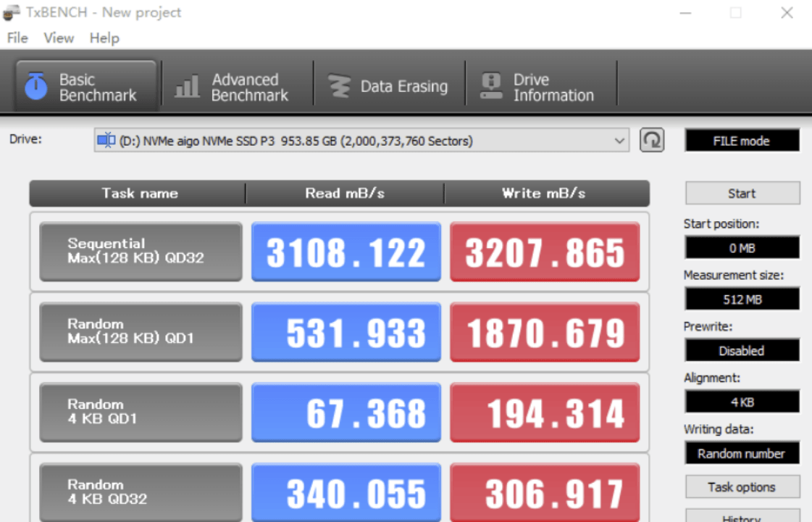
Task: Click the write result 306.917
Action: click(x=545, y=492)
